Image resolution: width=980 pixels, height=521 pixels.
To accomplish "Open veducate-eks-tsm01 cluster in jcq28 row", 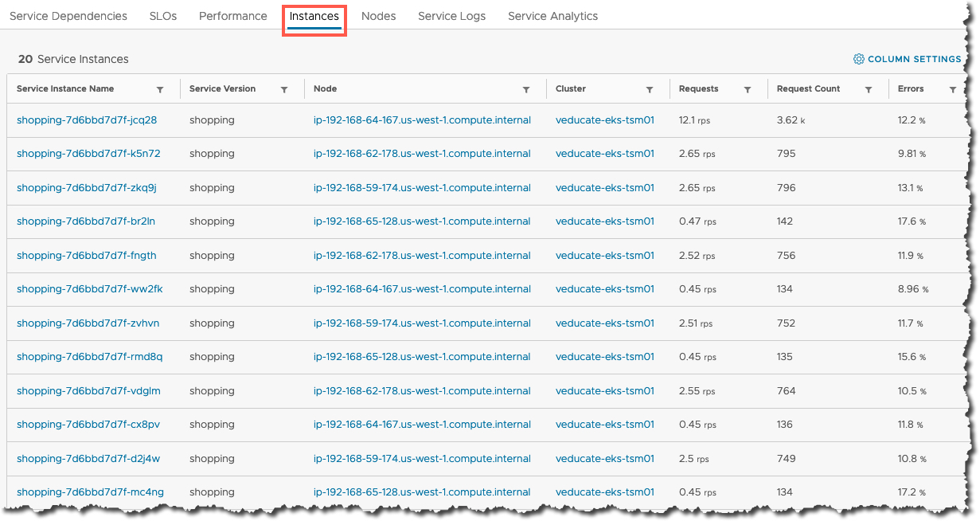I will pyautogui.click(x=605, y=120).
